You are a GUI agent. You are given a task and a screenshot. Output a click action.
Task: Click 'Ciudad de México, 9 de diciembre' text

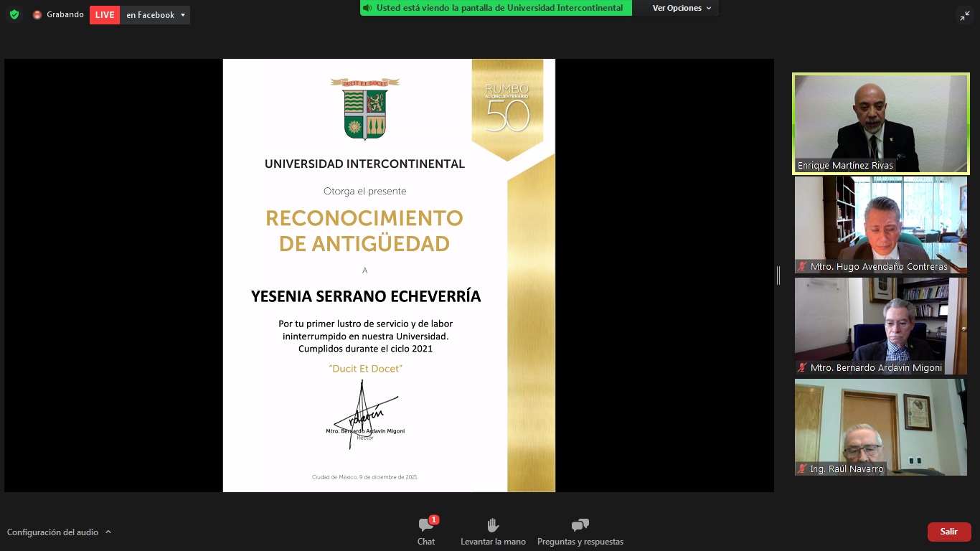tap(364, 477)
